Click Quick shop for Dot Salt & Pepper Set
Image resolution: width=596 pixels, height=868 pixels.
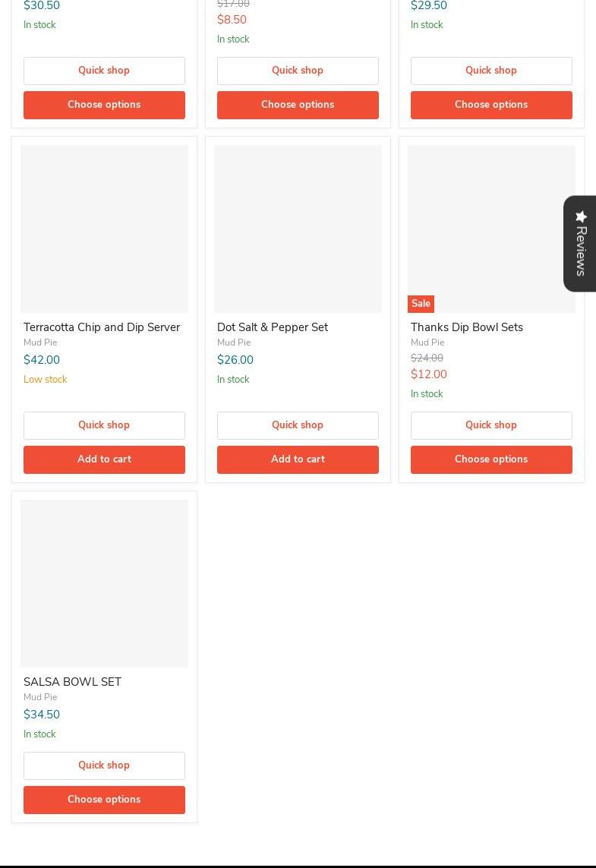[298, 425]
